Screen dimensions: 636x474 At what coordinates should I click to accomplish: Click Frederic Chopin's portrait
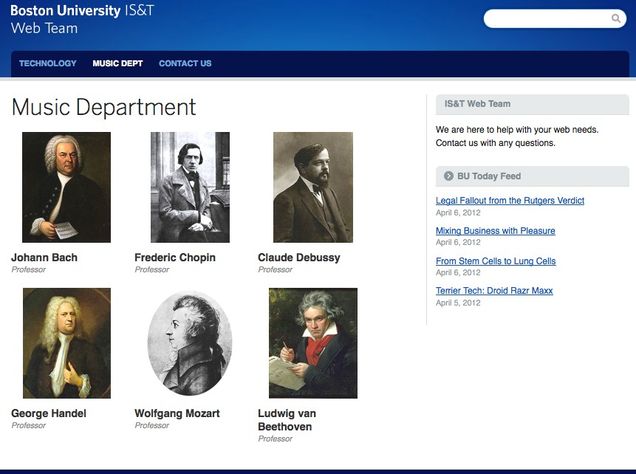190,187
